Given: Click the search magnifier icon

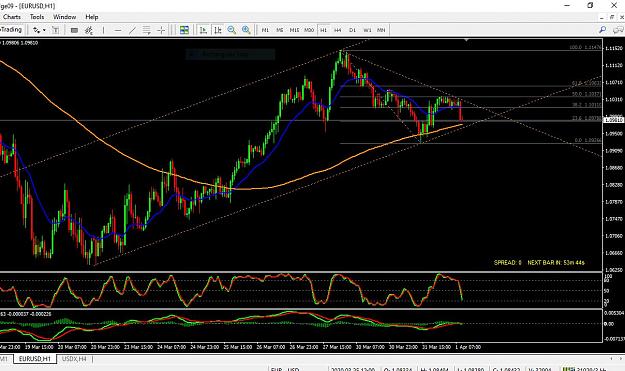Looking at the screenshot, I should (x=603, y=30).
